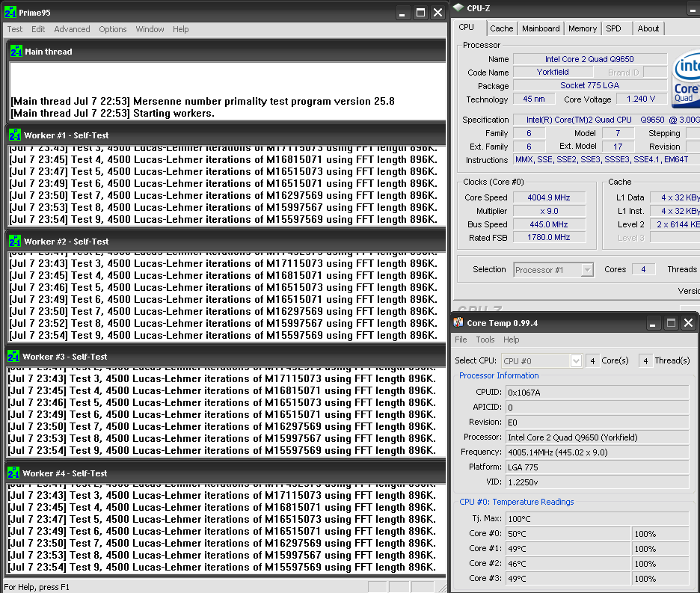The image size is (700, 593).
Task: Open the Options menu in Prime95
Action: click(x=112, y=29)
